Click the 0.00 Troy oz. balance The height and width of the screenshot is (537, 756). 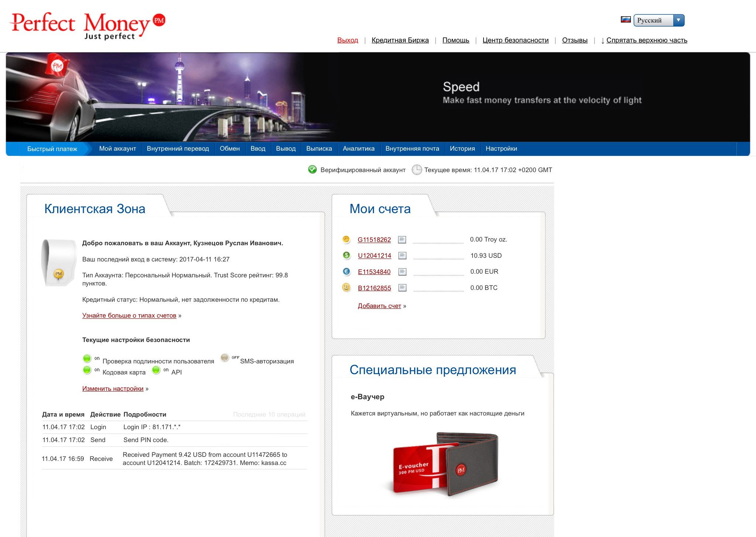point(488,239)
